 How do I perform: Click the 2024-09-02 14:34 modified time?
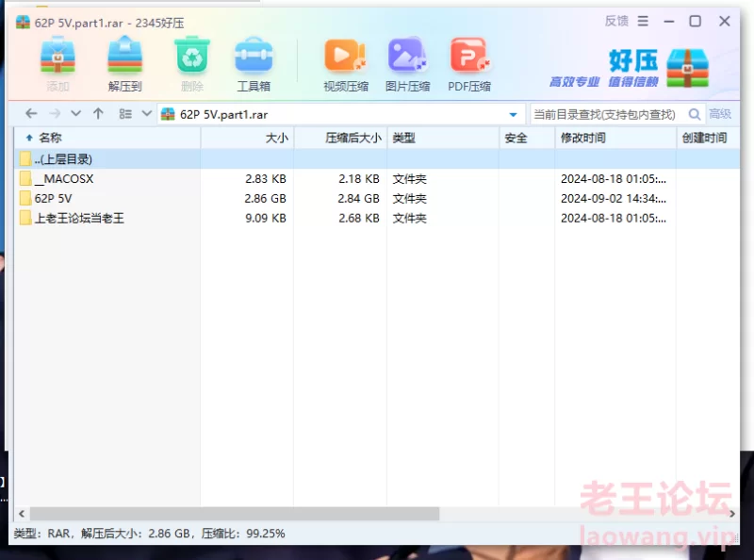pos(614,198)
